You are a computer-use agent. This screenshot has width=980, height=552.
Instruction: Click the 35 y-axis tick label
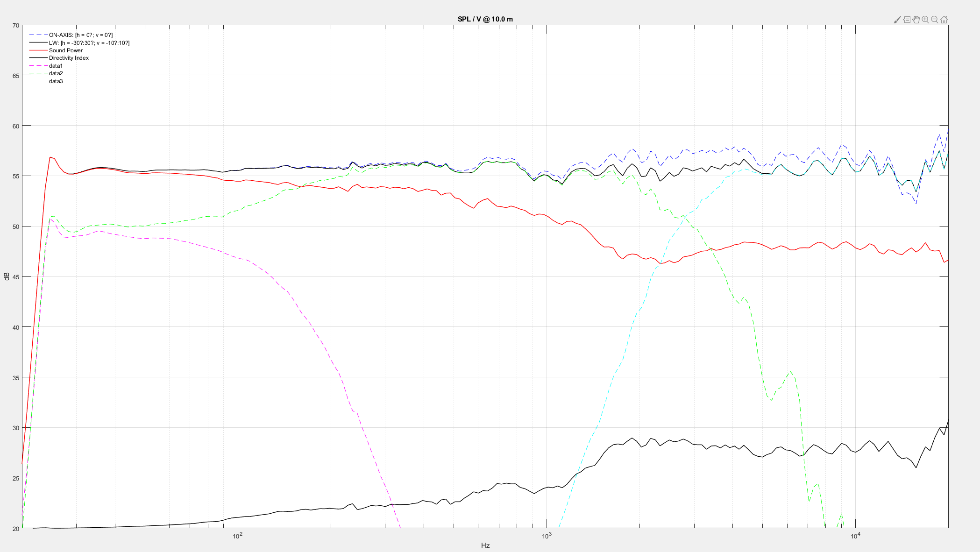(16, 378)
